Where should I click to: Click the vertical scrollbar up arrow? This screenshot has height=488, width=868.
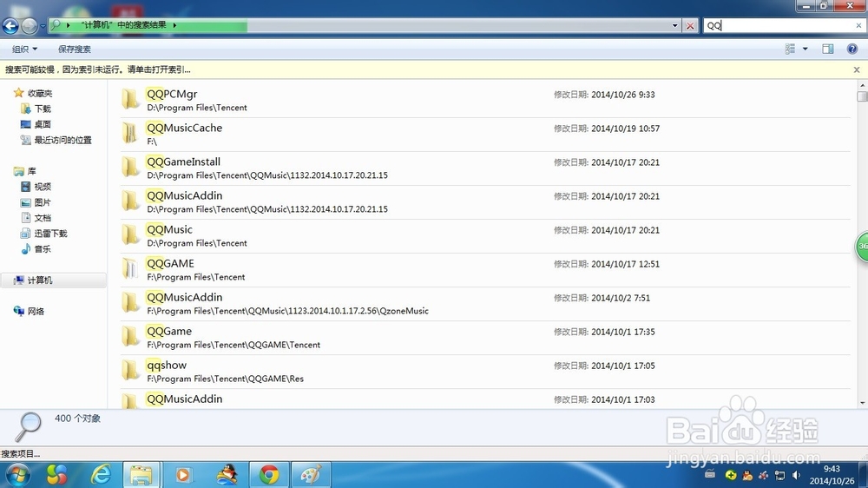tap(862, 85)
